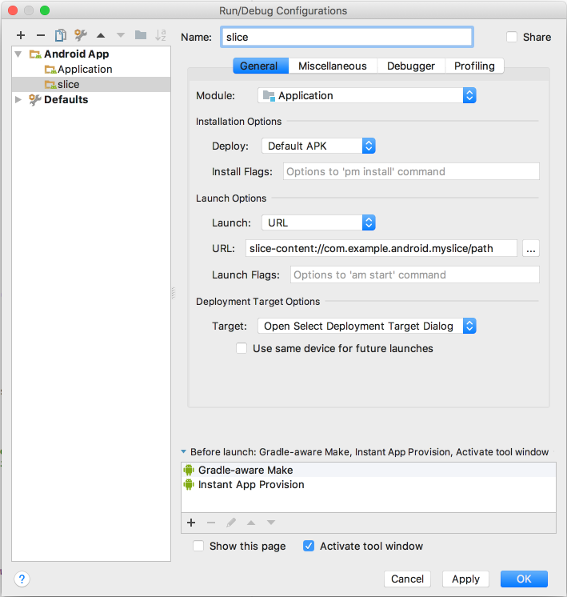This screenshot has height=597, width=567.
Task: Copy the selected configuration
Action: coord(60,35)
